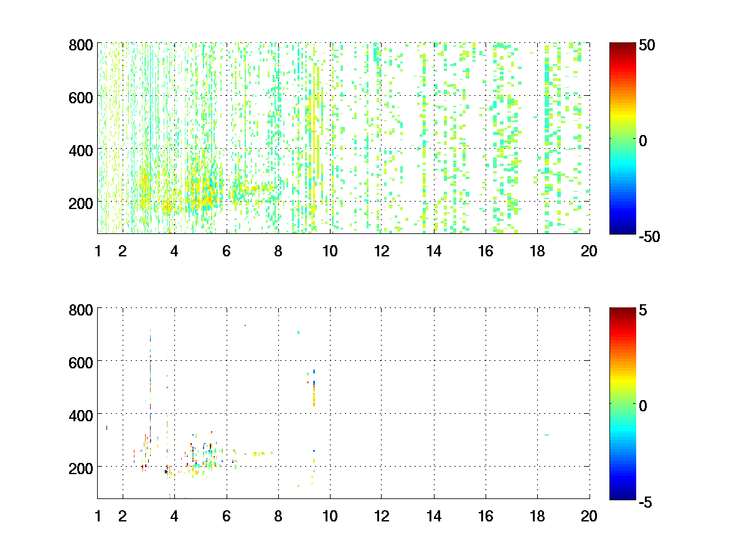Click x-axis tick '1' of the upper plot

(x=98, y=251)
